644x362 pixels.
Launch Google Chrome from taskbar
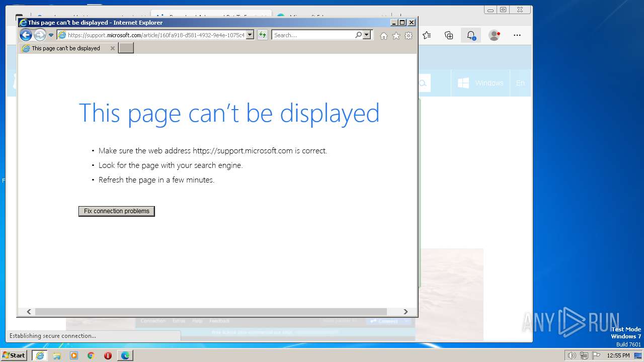[x=91, y=355]
